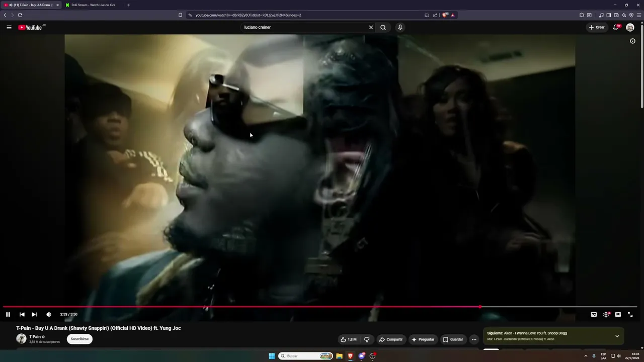644x362 pixels.
Task: Toggle the browser sidebar panel
Action: (609, 15)
